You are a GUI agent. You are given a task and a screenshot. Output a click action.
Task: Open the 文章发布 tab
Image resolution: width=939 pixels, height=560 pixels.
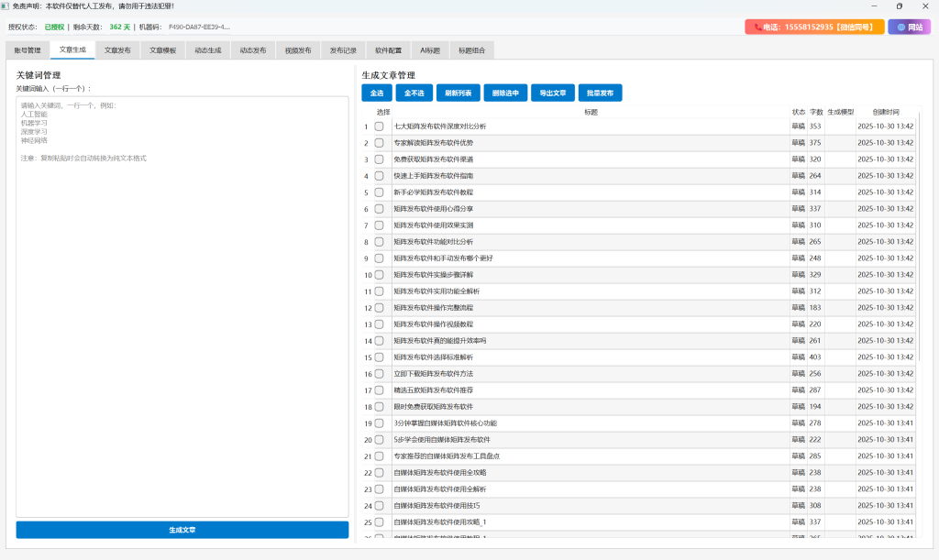click(117, 50)
